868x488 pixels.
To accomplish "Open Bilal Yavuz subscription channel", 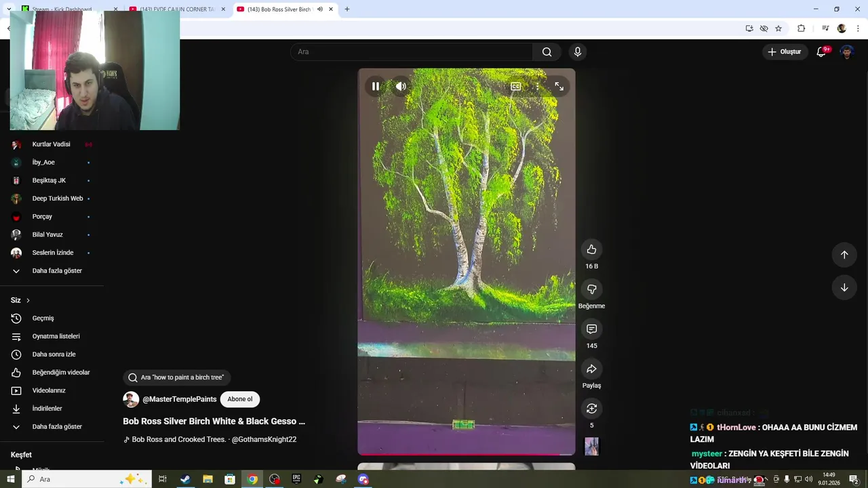I will tap(52, 235).
